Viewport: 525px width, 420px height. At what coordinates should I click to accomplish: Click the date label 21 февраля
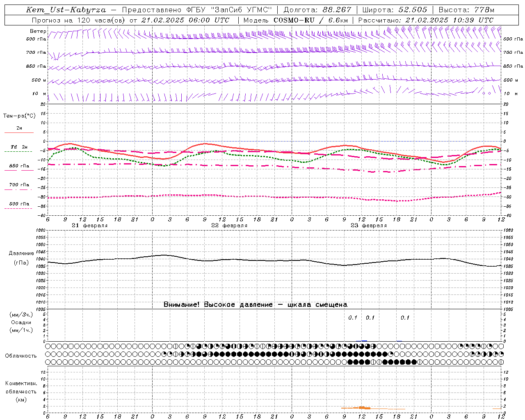click(89, 226)
